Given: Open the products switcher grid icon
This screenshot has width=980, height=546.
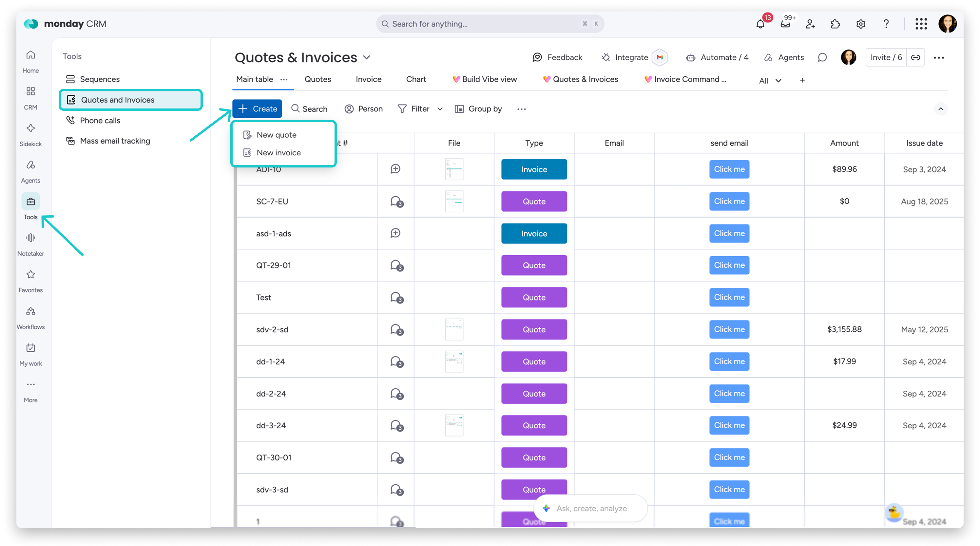Looking at the screenshot, I should coord(921,24).
